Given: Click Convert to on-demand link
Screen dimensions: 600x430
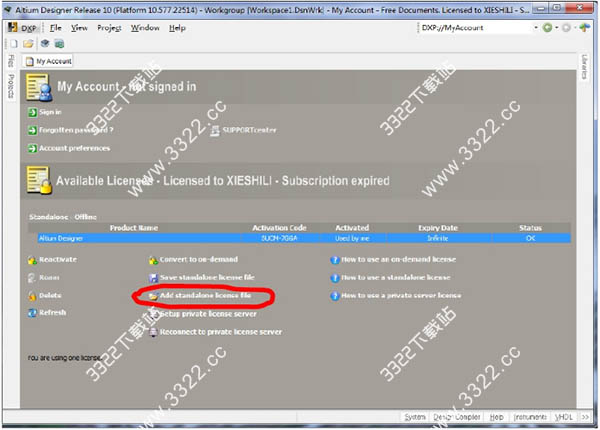Looking at the screenshot, I should pyautogui.click(x=199, y=259).
